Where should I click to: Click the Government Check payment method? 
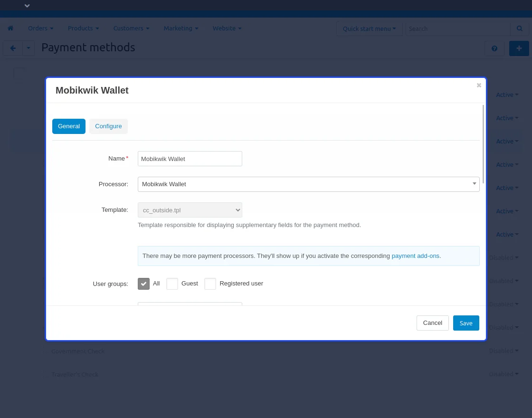[78, 351]
